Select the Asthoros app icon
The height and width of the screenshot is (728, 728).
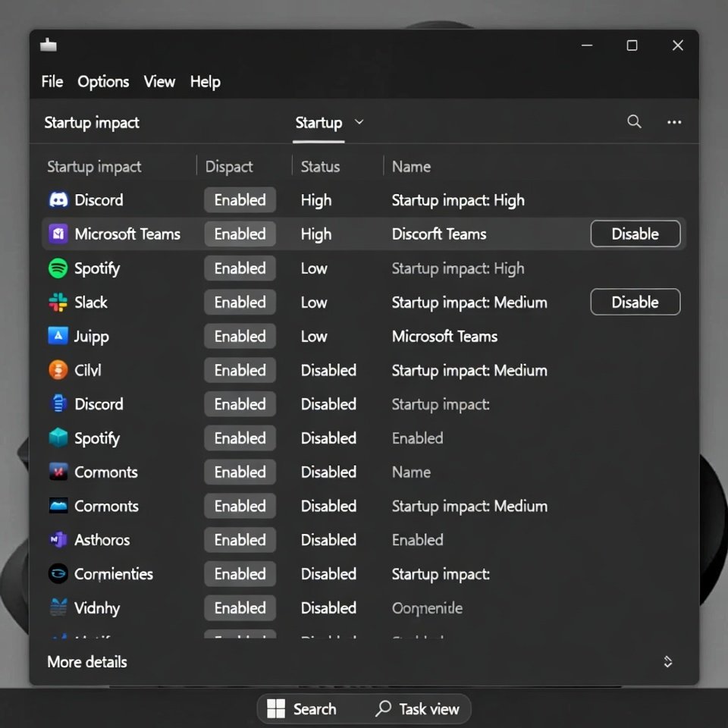point(58,540)
